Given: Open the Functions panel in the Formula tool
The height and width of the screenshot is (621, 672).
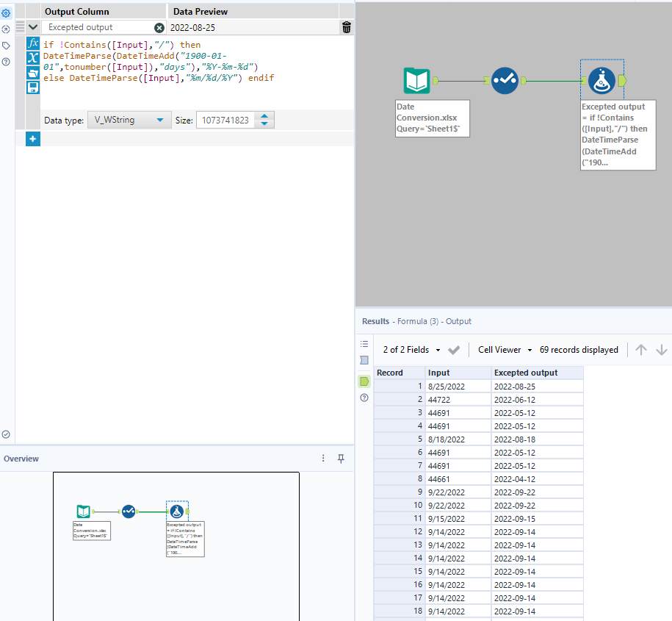Looking at the screenshot, I should [x=33, y=43].
